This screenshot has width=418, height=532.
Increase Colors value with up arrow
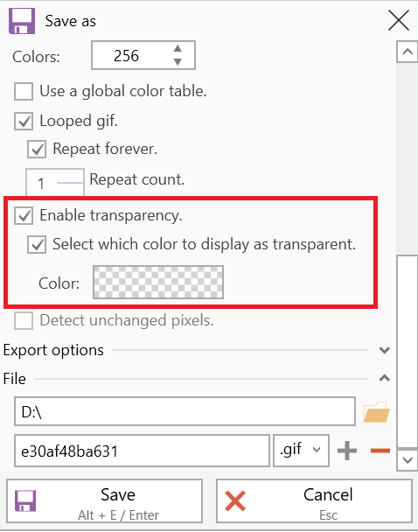pyautogui.click(x=178, y=48)
